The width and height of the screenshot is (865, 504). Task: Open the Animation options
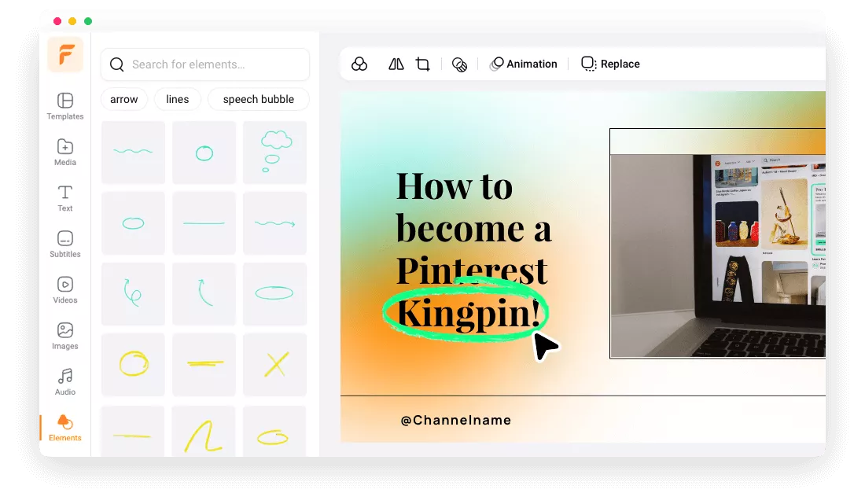pyautogui.click(x=523, y=64)
